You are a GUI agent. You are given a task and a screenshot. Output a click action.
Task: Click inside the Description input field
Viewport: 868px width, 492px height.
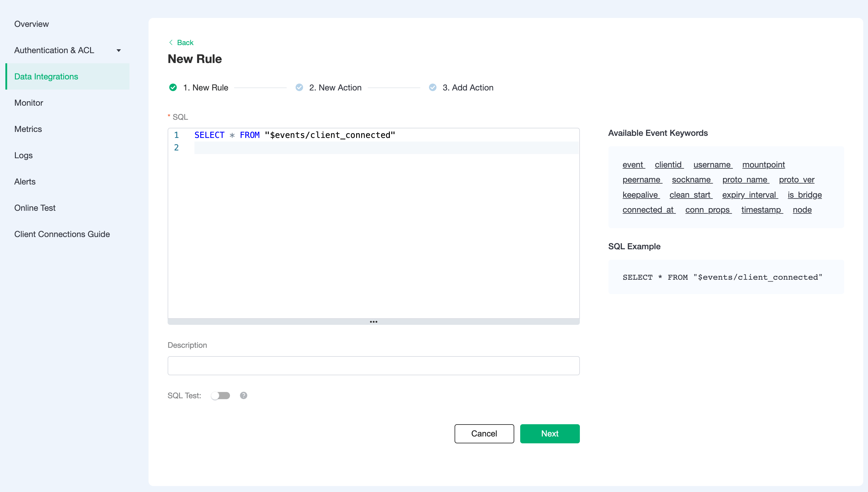click(x=373, y=366)
